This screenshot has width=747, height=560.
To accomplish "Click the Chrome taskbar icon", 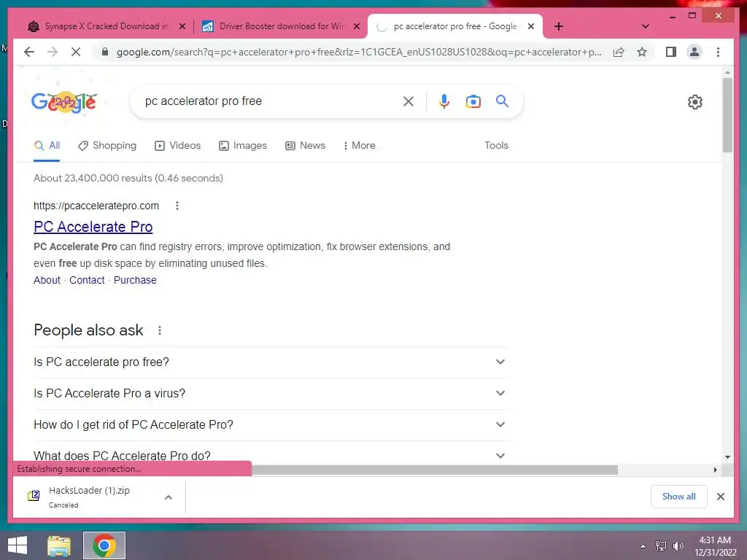I will tap(104, 545).
